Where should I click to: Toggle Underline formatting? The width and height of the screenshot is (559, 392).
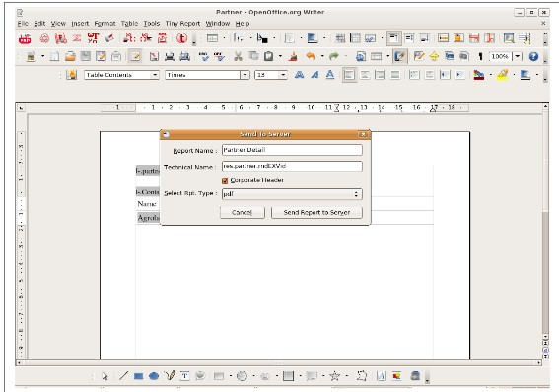pos(330,75)
